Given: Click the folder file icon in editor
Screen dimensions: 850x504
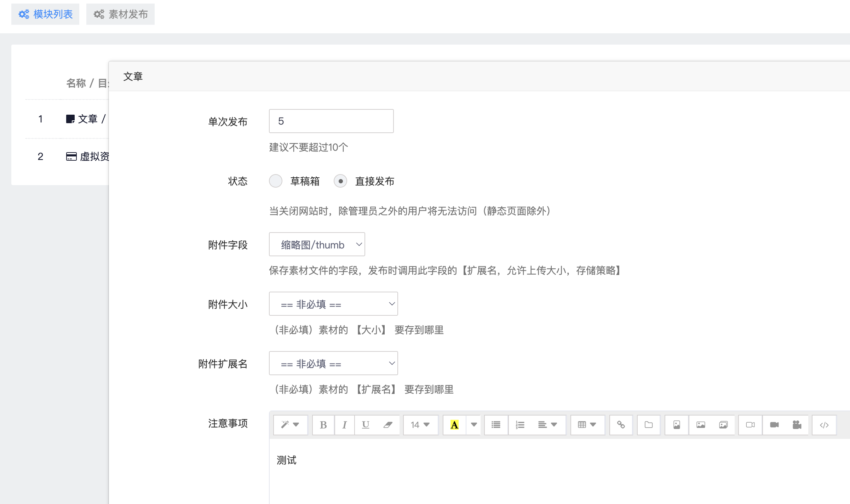Looking at the screenshot, I should [x=648, y=425].
